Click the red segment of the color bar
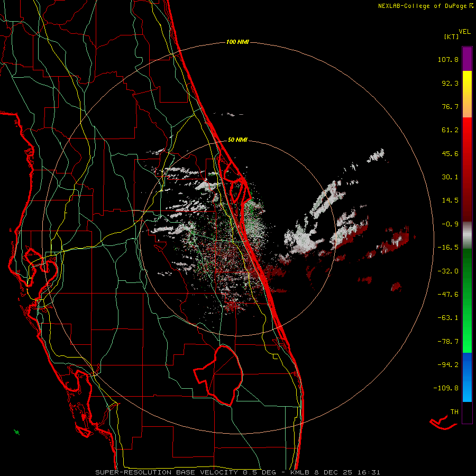476x476 pixels. coord(467,169)
